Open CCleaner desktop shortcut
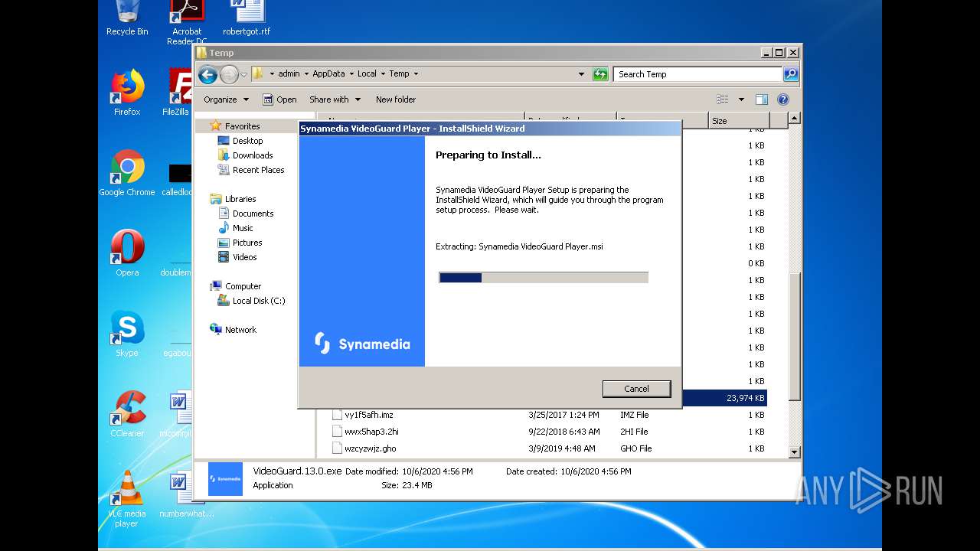The image size is (980, 551). 127,413
